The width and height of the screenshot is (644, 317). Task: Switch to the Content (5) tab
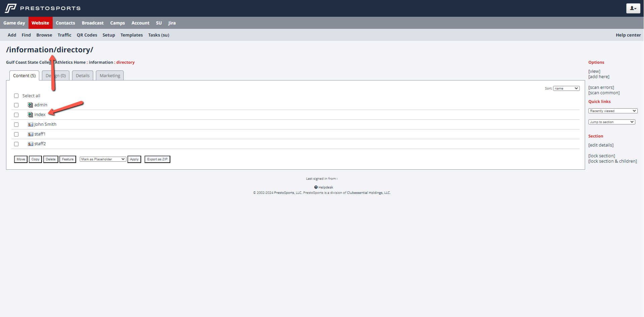(x=24, y=75)
